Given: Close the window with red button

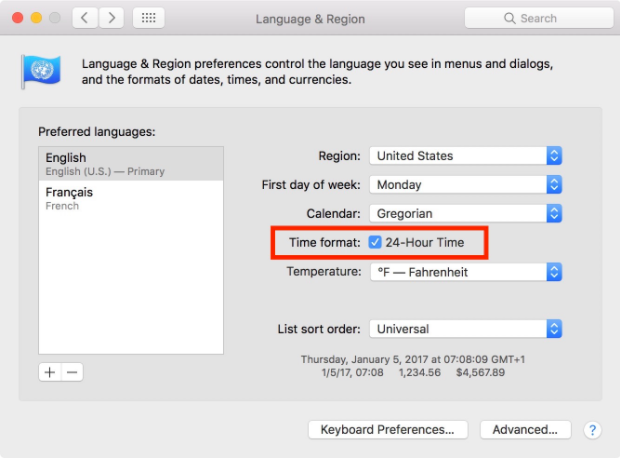Looking at the screenshot, I should click(17, 18).
